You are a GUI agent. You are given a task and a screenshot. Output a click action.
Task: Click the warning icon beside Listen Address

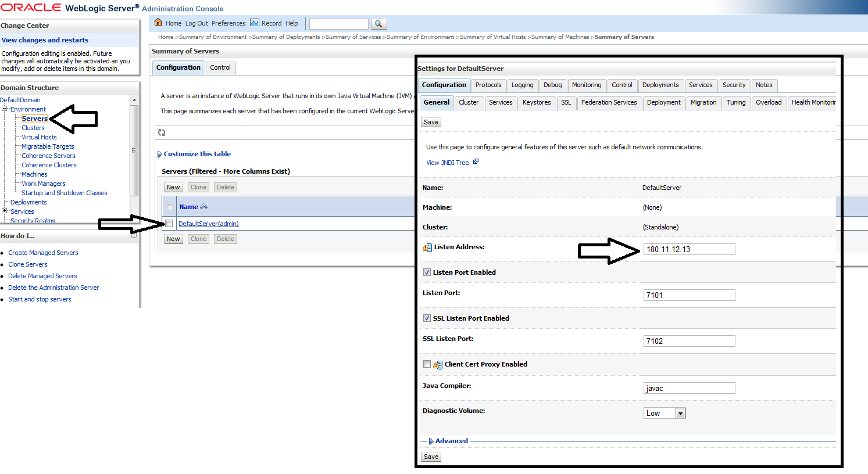[x=427, y=247]
